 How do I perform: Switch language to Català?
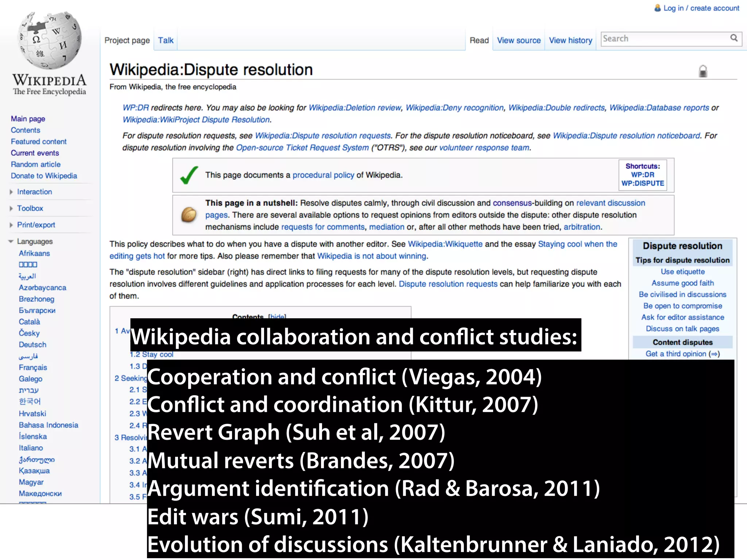(29, 322)
